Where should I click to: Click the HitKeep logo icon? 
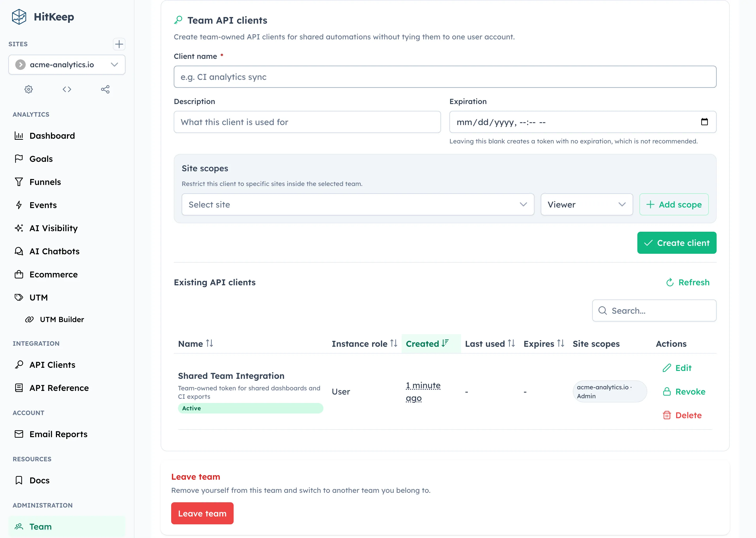coord(19,17)
